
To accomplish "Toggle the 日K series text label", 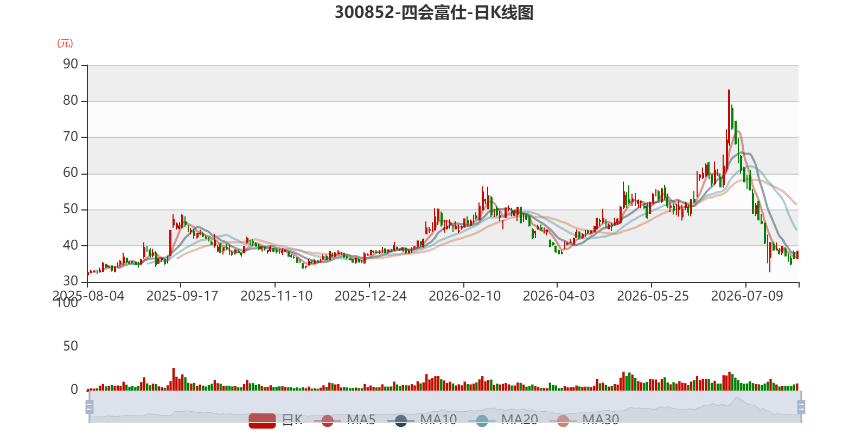I will tap(292, 420).
